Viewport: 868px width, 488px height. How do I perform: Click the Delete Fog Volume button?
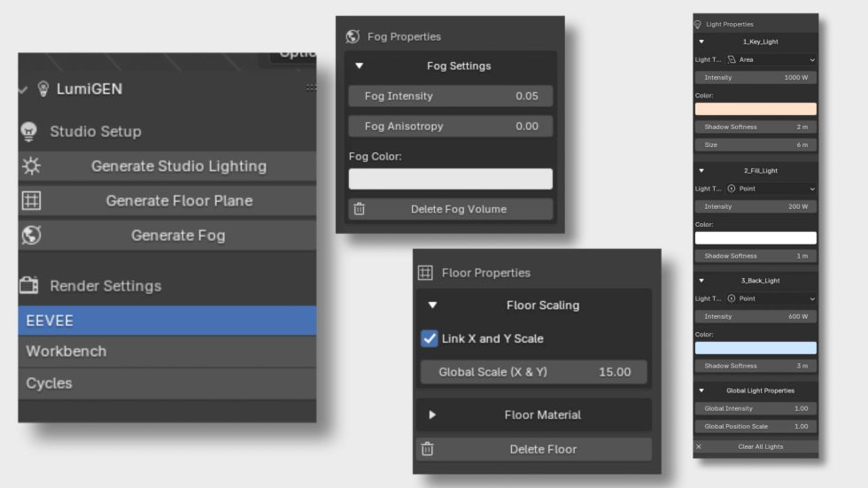click(x=458, y=209)
